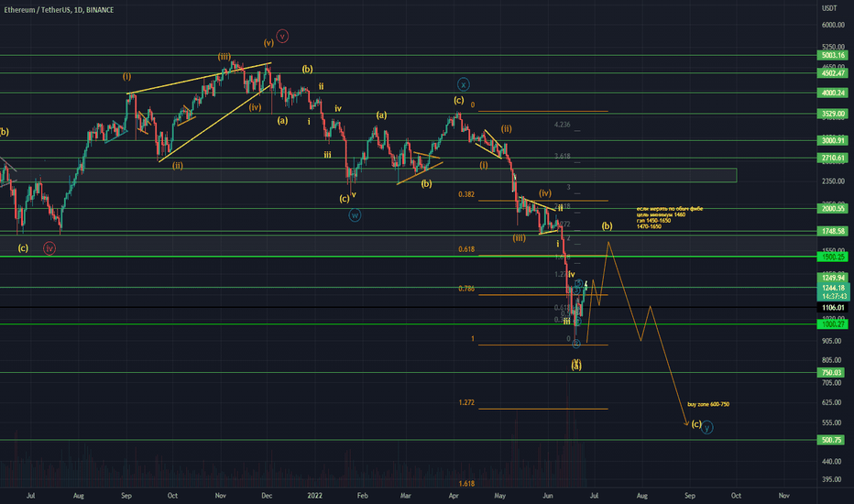Image resolution: width=854 pixels, height=504 pixels.
Task: Select the blue circled 'w' wave label
Action: (x=355, y=215)
